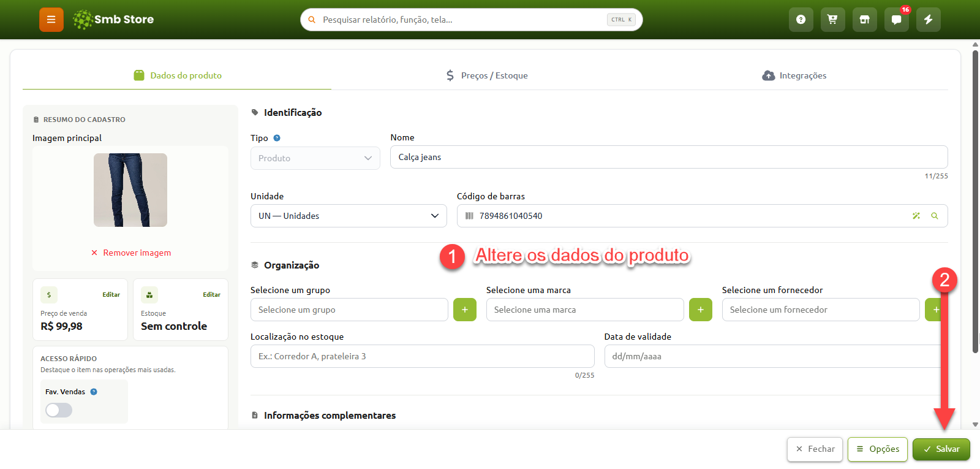Open chat messages with 16 badge
The height and width of the screenshot is (469, 980).
point(896,20)
